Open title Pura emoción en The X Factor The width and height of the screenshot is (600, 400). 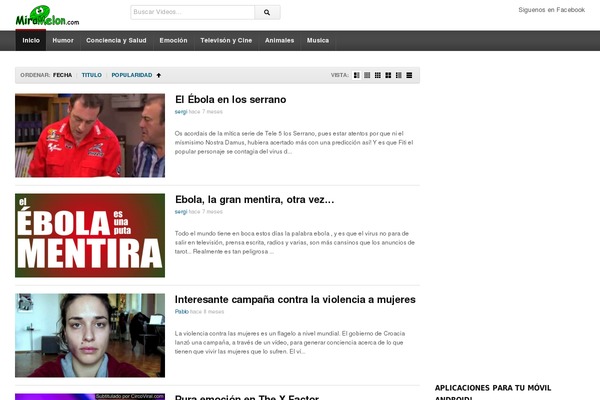pos(247,397)
